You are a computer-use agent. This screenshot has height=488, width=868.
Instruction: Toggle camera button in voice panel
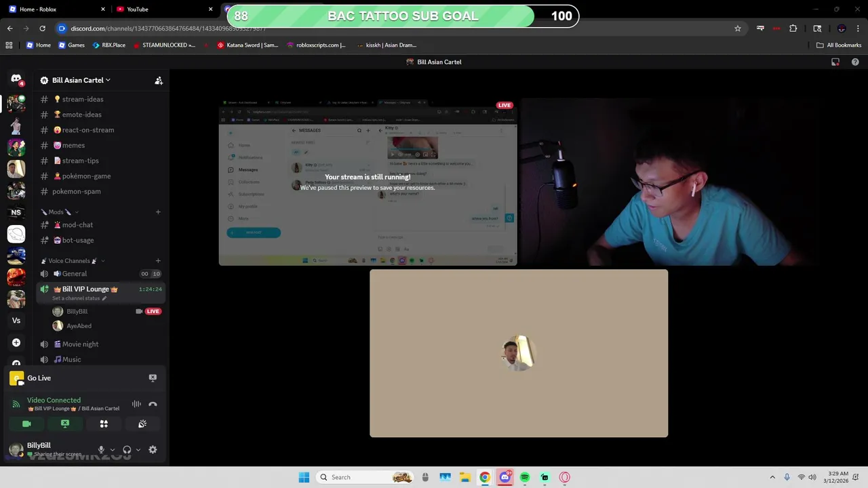26,424
